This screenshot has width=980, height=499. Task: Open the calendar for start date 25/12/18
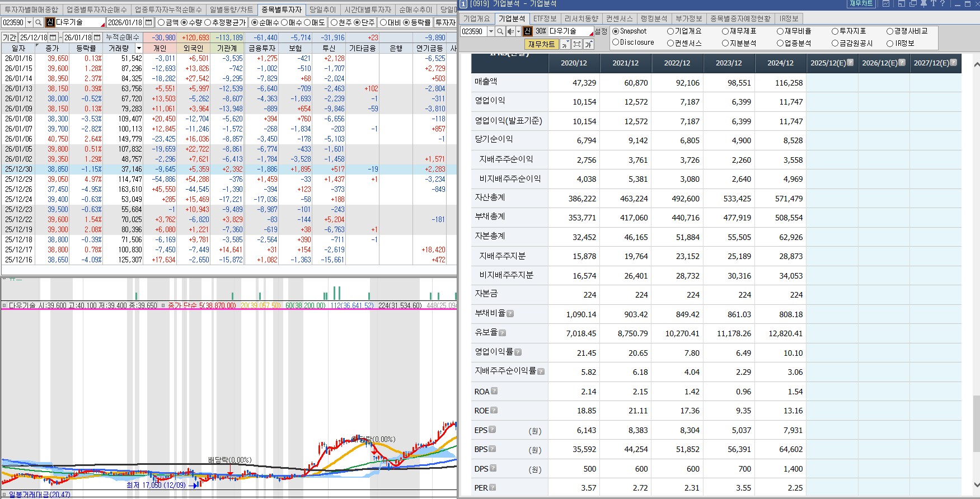(53, 37)
